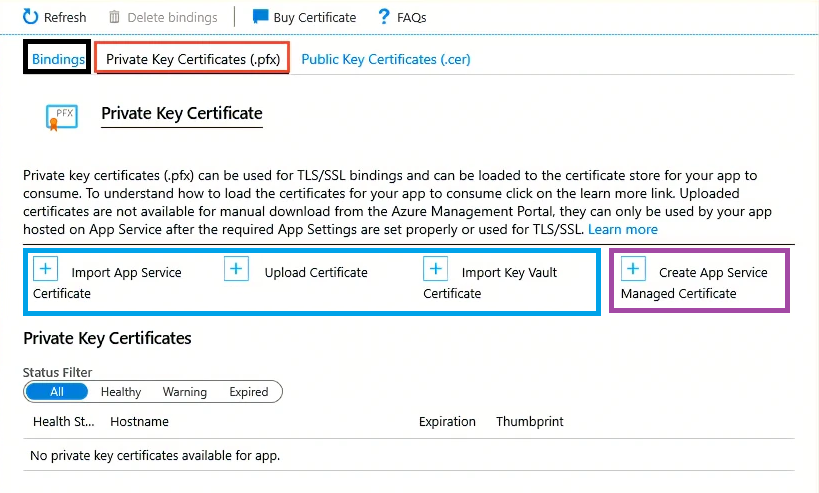
Task: Click the FAQs question mark icon
Action: click(383, 17)
